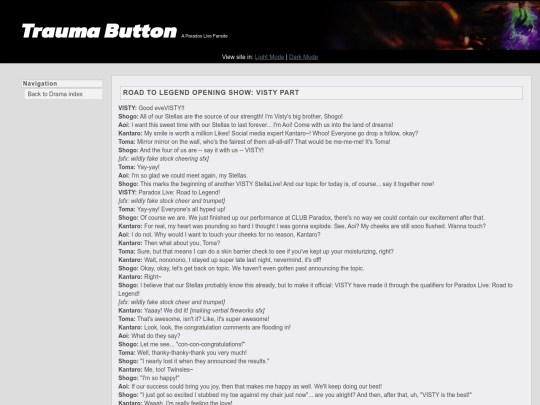Click Shogo's line about stubbing a toe
Screen dimensions: 540x405
[x=295, y=395]
